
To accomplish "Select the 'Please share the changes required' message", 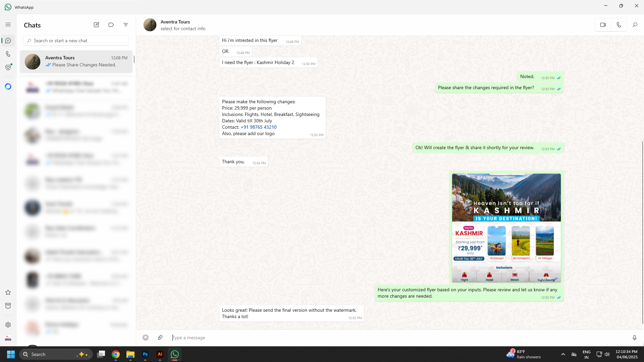I will click(x=499, y=88).
